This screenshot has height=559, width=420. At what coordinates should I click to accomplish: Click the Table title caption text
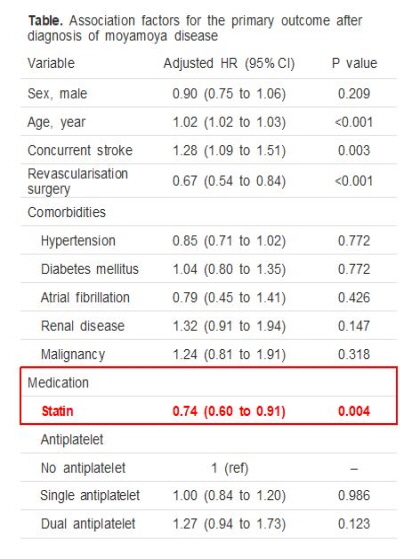[x=195, y=28]
